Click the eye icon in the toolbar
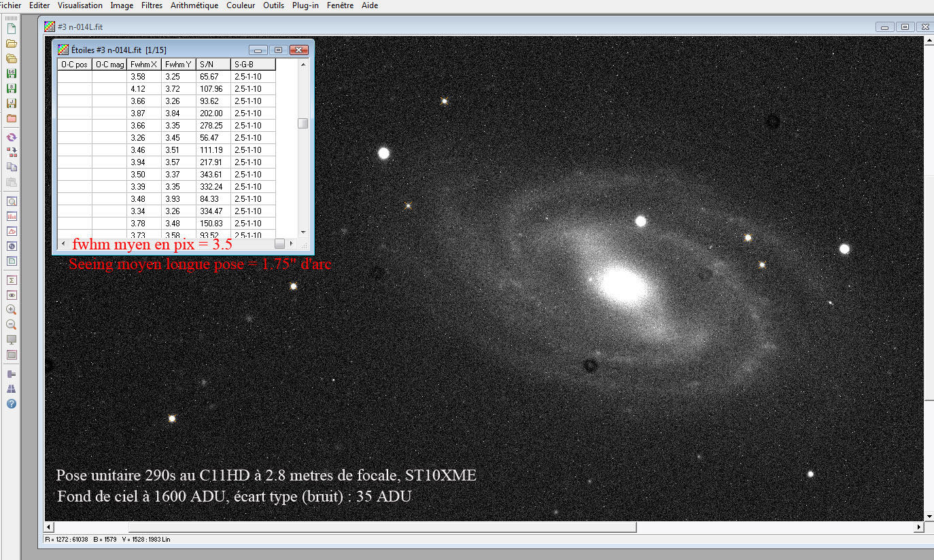 (x=12, y=296)
